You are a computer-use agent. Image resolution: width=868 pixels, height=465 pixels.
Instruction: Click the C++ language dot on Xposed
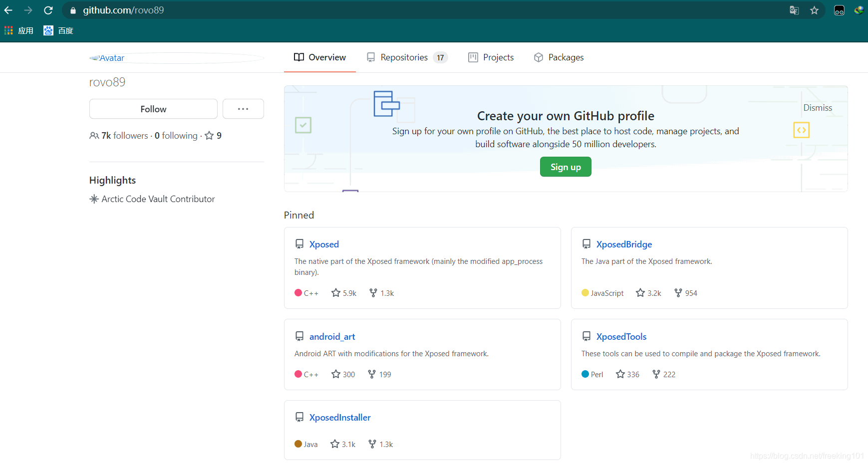298,293
